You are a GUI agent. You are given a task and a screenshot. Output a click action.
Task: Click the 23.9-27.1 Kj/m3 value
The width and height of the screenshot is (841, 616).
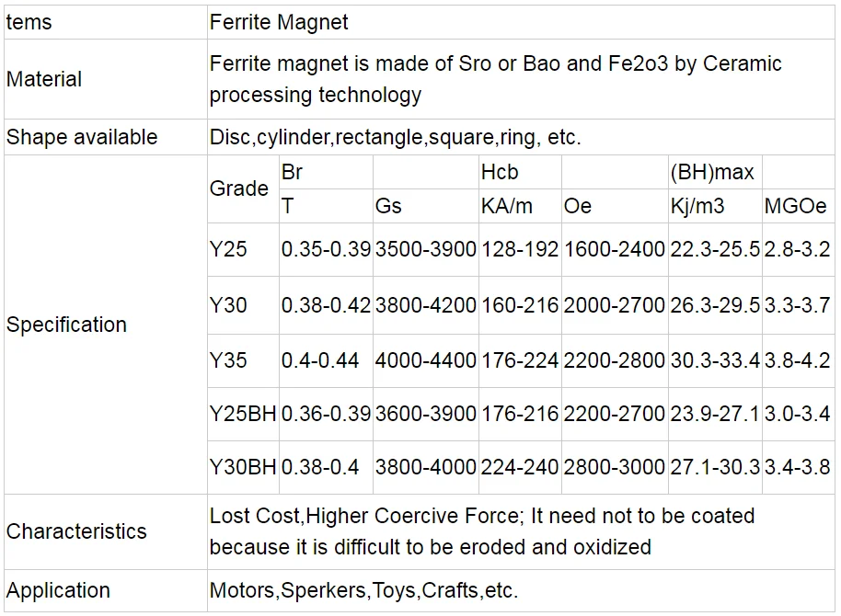[715, 414]
